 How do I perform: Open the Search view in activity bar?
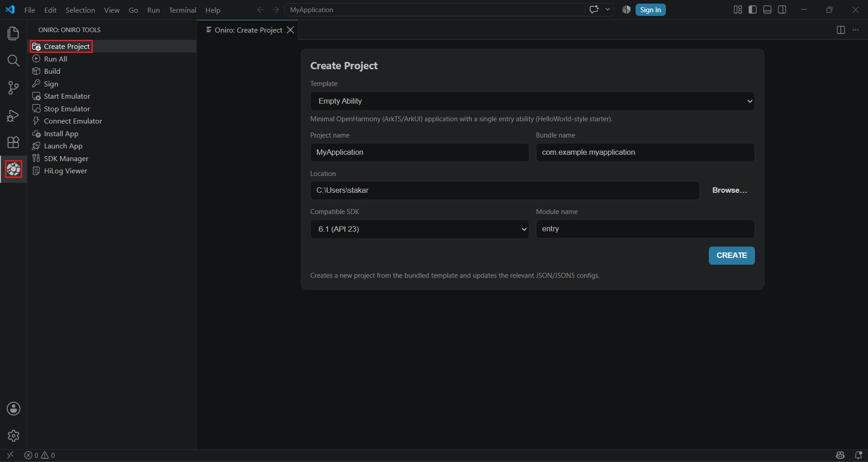pyautogui.click(x=14, y=61)
